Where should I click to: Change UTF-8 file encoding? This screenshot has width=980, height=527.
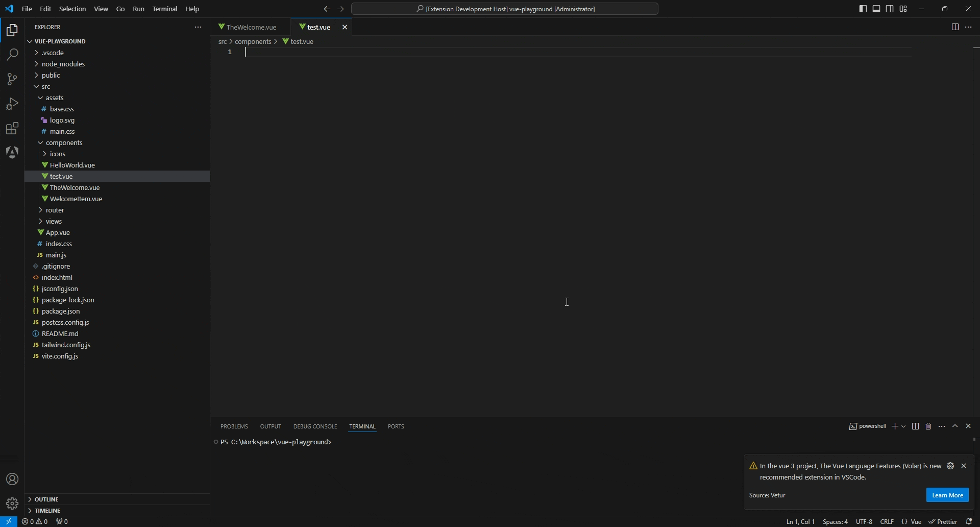(x=864, y=522)
